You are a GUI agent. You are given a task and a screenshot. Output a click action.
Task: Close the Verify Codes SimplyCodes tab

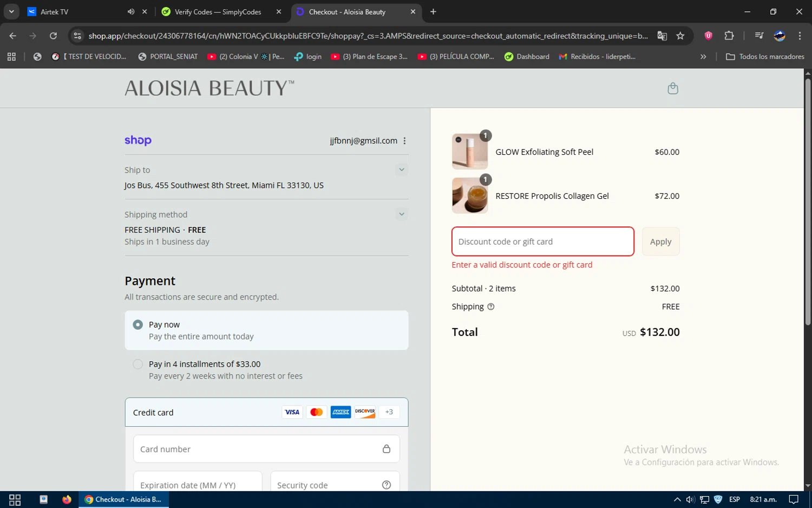pyautogui.click(x=279, y=11)
